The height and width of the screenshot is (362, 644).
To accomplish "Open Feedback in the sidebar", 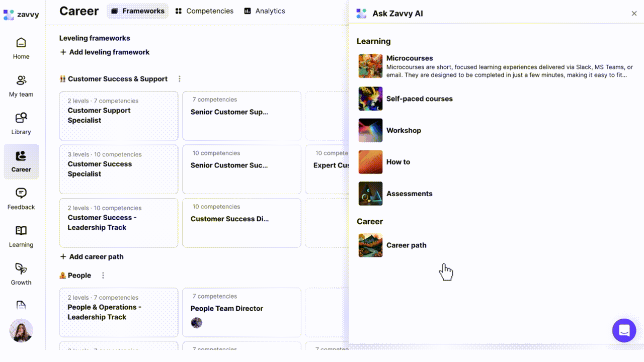I will point(21,199).
